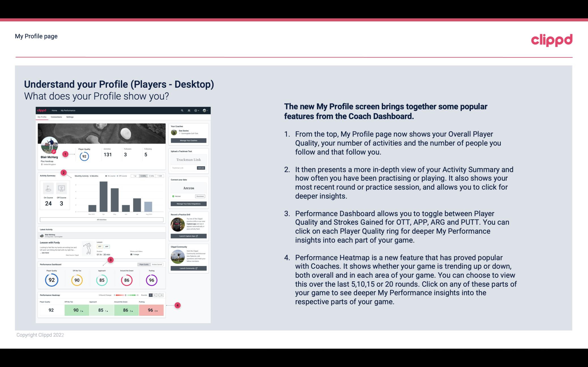Select the Off the Tee performance icon

[76, 279]
